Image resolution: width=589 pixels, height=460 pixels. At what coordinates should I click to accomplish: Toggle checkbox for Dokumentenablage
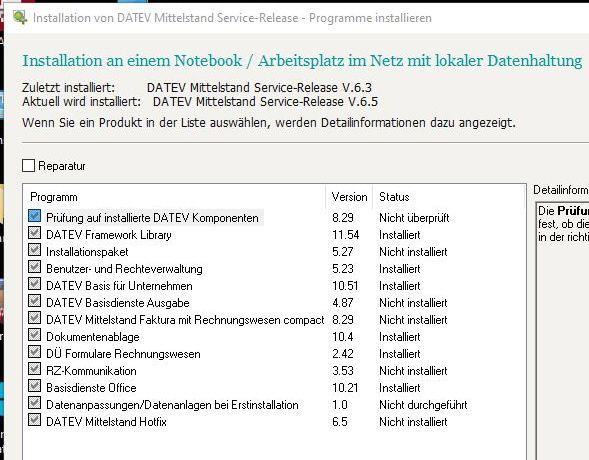point(35,335)
